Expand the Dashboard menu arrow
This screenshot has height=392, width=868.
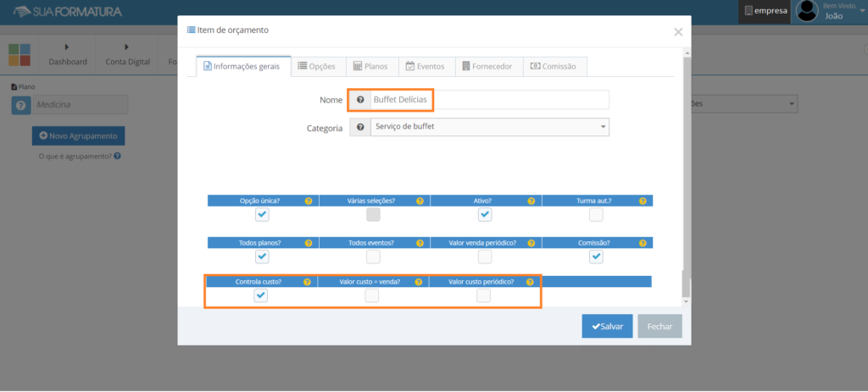pyautogui.click(x=67, y=47)
